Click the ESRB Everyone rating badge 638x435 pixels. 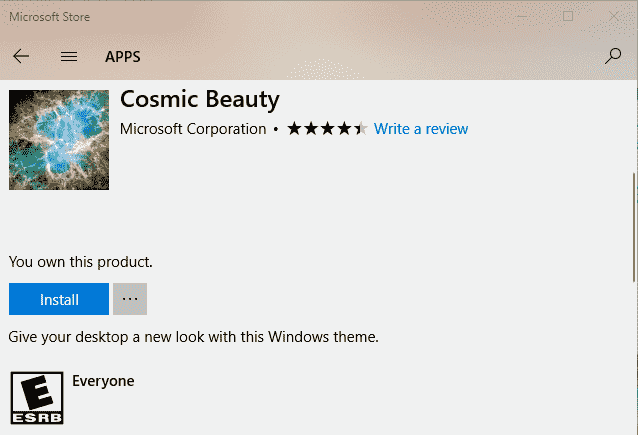(37, 398)
